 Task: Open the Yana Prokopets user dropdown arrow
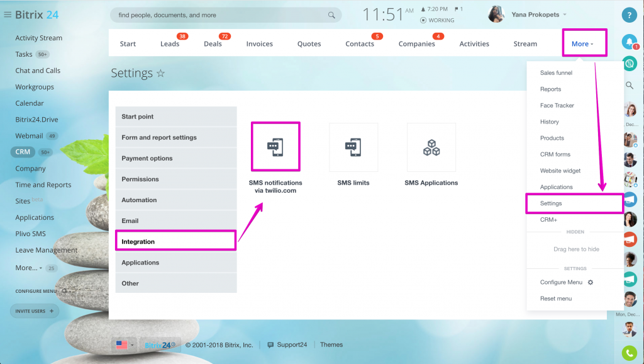point(565,14)
